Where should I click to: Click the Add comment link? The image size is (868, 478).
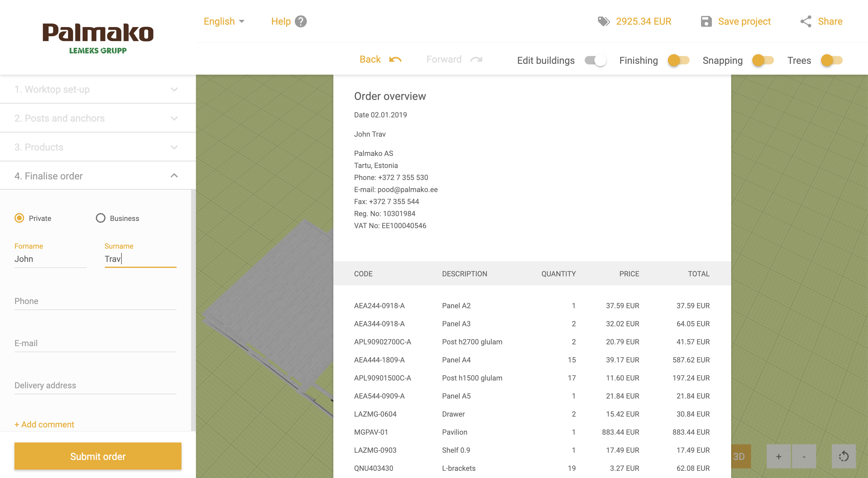pyautogui.click(x=44, y=424)
